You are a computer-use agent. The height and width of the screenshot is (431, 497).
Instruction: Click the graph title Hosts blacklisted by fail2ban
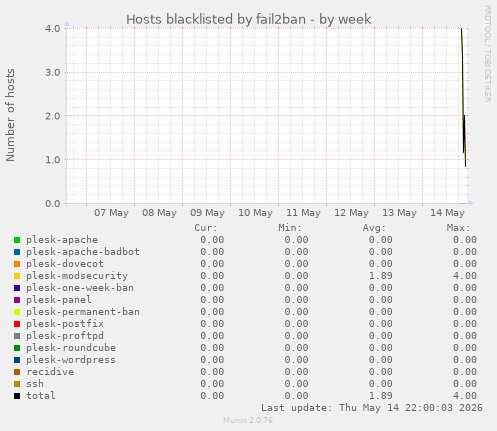(x=248, y=19)
